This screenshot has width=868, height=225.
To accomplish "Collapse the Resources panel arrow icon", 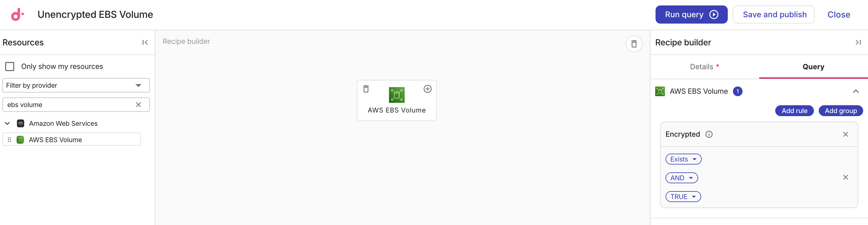I will click(x=145, y=43).
